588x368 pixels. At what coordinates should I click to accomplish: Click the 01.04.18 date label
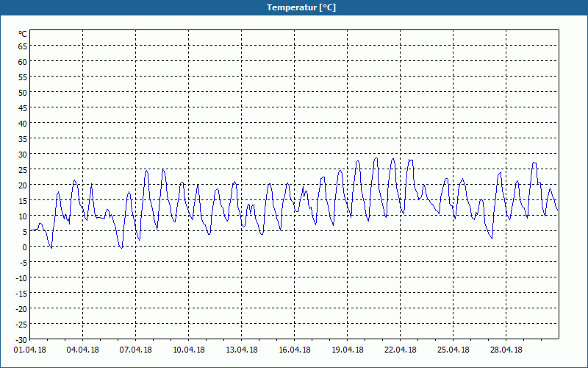pyautogui.click(x=30, y=350)
